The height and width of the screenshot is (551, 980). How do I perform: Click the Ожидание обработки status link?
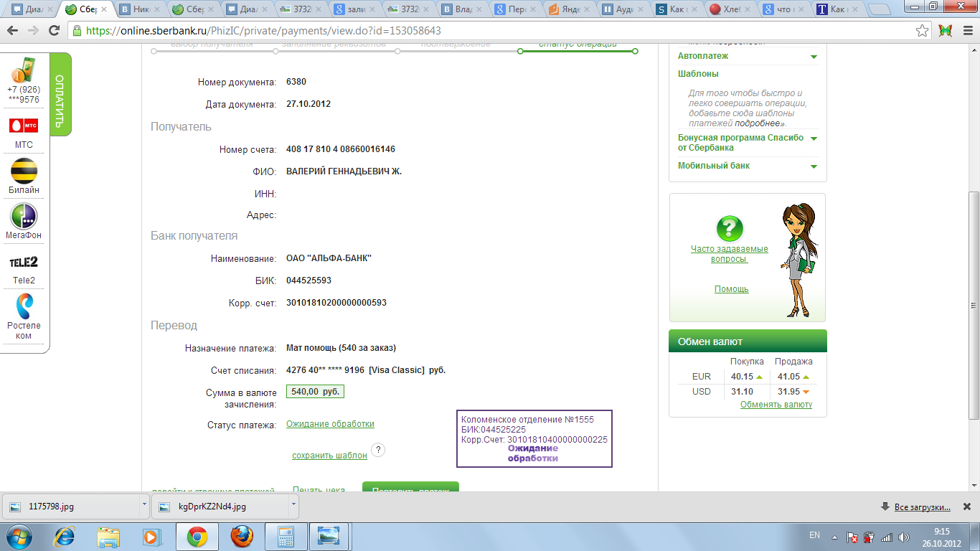[x=330, y=424]
